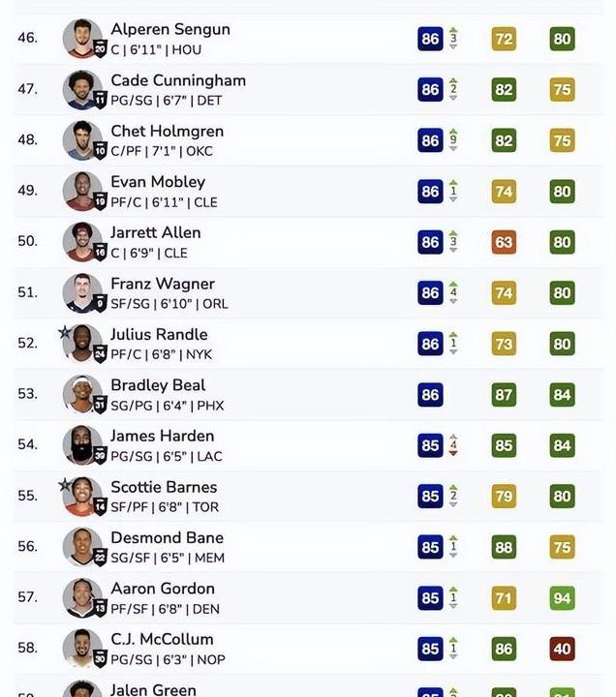Image resolution: width=616 pixels, height=697 pixels.
Task: Click Alperen Sengun's yellow 72 rating badge
Action: pos(504,39)
